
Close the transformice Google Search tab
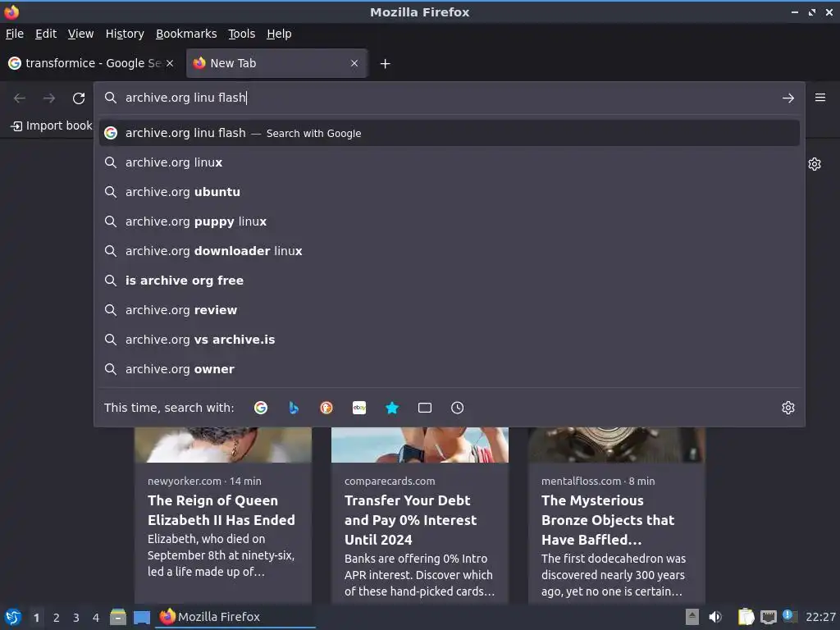coord(170,63)
